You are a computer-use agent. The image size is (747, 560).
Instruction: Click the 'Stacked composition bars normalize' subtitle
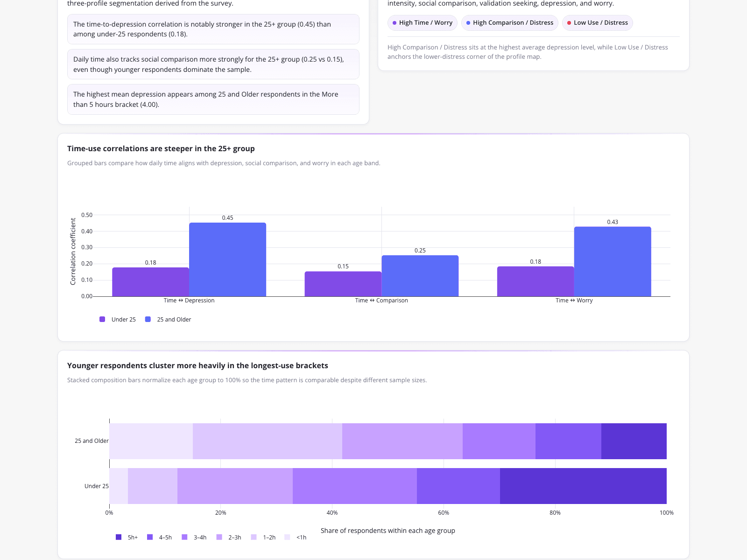(x=247, y=380)
